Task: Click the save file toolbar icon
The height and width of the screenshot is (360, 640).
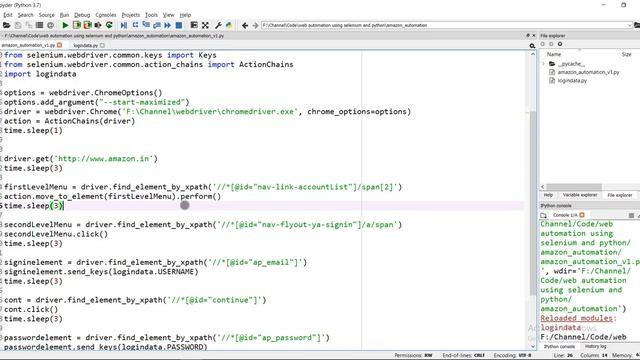Action: 18,25
